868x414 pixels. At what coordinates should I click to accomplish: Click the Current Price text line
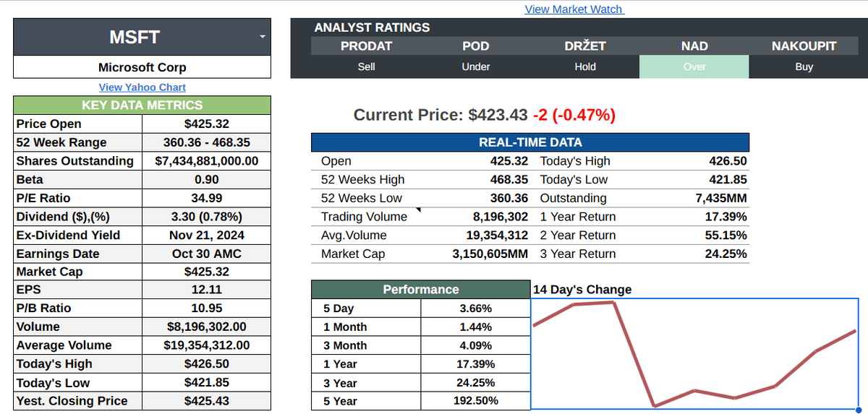[x=484, y=115]
